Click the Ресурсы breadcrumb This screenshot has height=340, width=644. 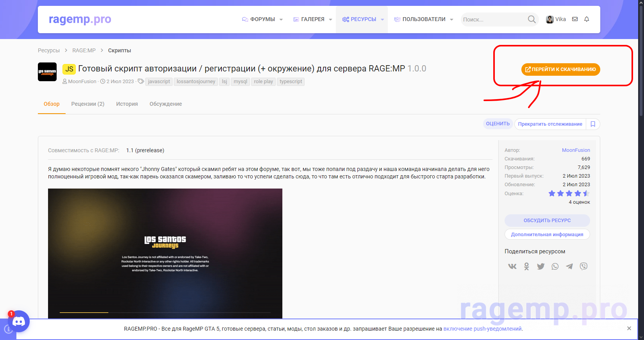(x=49, y=50)
